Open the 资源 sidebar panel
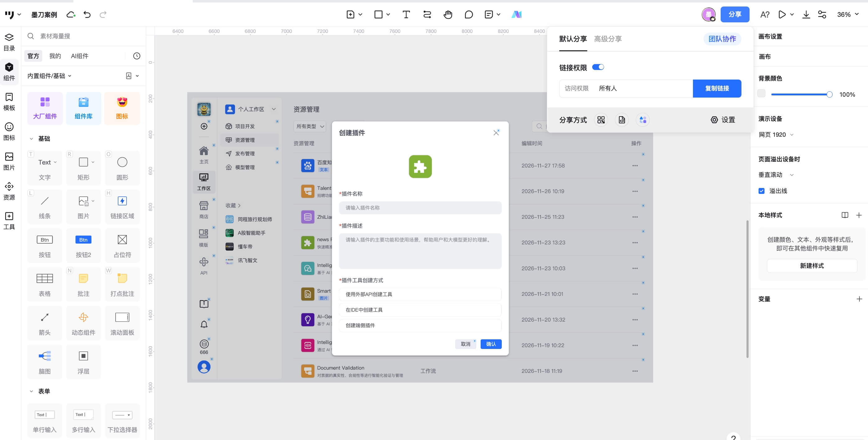 tap(9, 191)
